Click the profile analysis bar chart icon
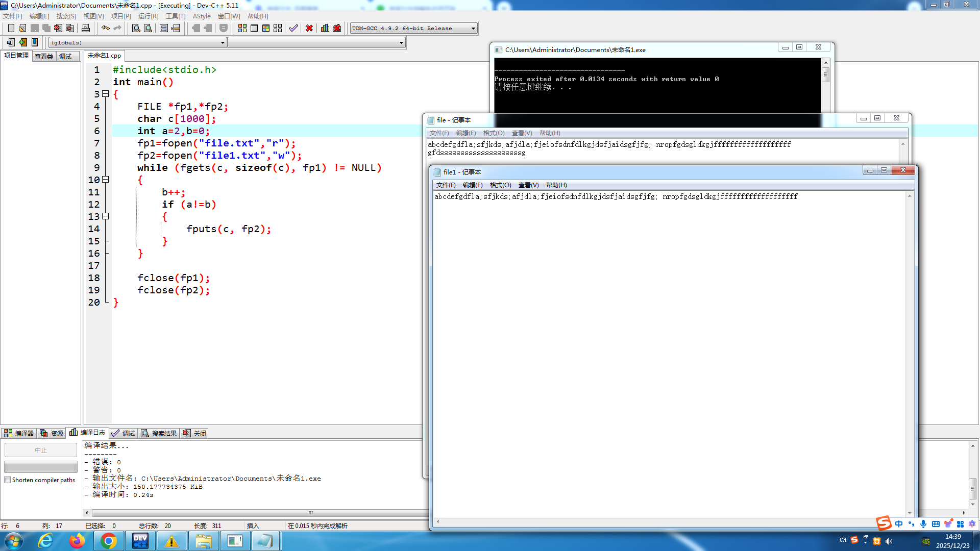 [x=325, y=28]
